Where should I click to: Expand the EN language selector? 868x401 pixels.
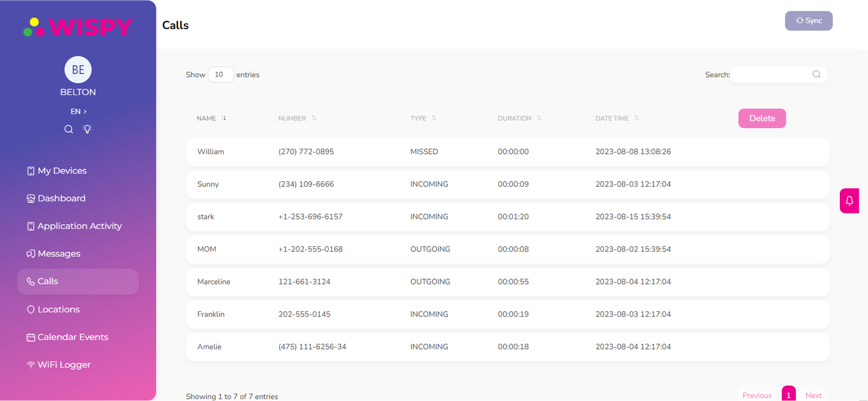[x=79, y=111]
